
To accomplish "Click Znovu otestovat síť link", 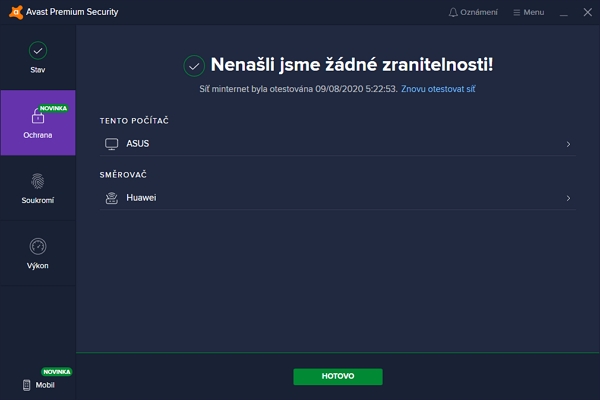I will pos(438,89).
